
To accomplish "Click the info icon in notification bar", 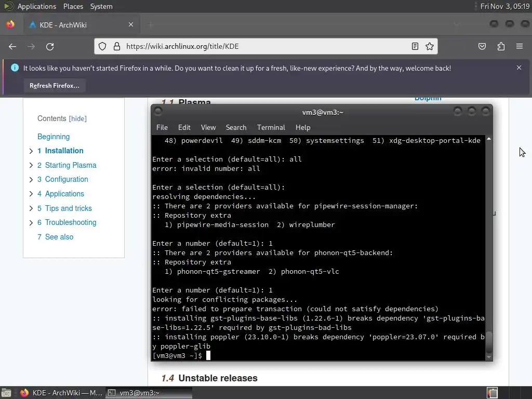I will pyautogui.click(x=15, y=68).
